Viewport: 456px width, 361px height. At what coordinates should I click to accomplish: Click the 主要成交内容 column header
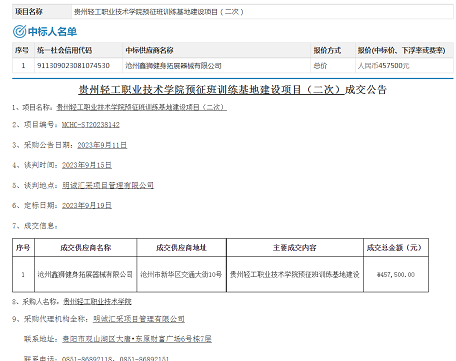tap(295, 247)
